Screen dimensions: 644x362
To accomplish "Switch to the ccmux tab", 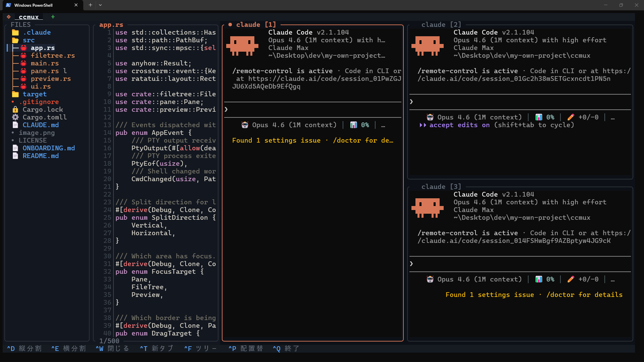I will [x=28, y=17].
